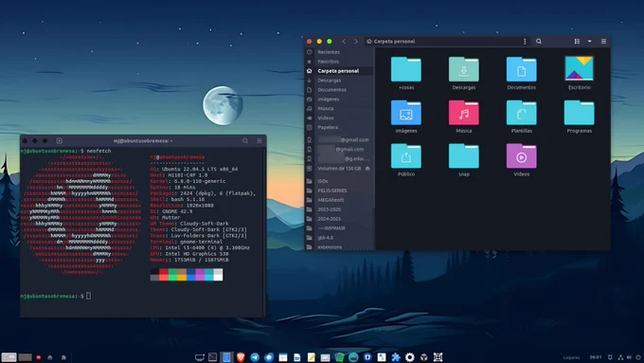Click the red color block in neofetch
This screenshot has height=363, width=644.
[x=164, y=275]
